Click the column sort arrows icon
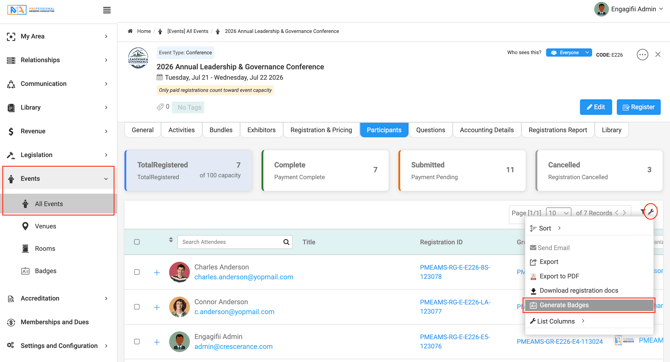This screenshot has width=670, height=362. click(x=171, y=240)
